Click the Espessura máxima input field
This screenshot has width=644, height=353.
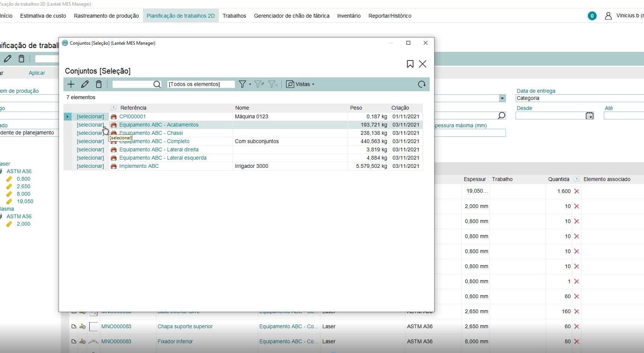pos(470,133)
